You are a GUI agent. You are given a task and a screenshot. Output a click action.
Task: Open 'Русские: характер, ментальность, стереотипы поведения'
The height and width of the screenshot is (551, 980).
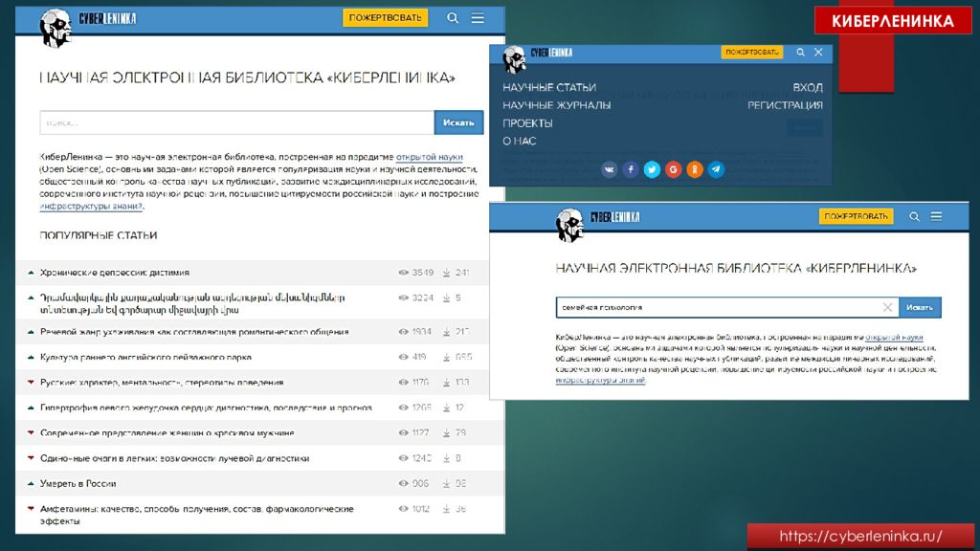coord(162,383)
